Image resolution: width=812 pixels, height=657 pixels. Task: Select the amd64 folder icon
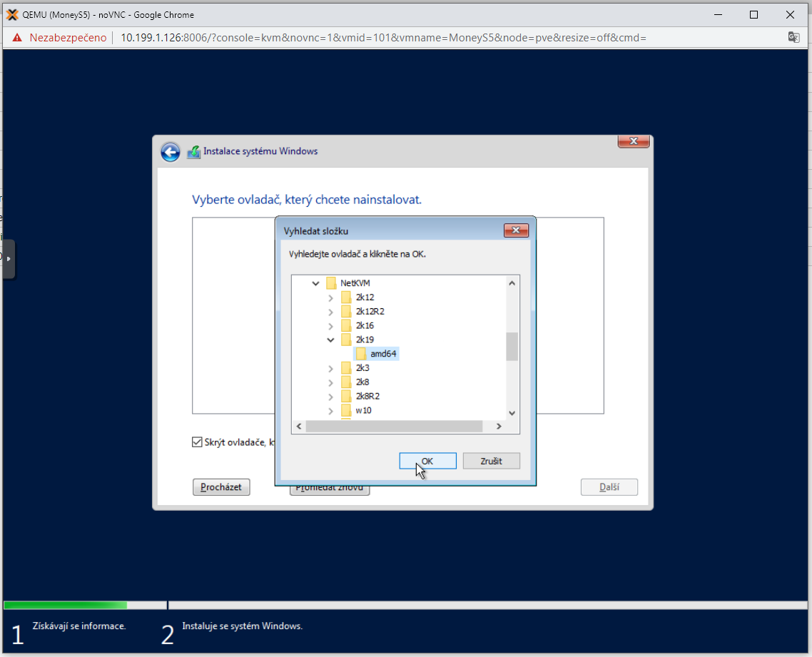pyautogui.click(x=361, y=354)
